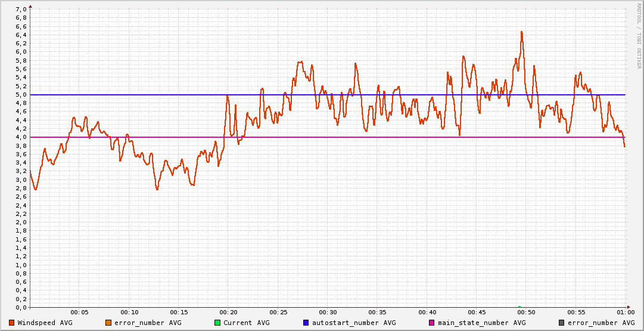This screenshot has height=331, width=644.
Task: Click the 00:05 time axis label
Action: 79,312
